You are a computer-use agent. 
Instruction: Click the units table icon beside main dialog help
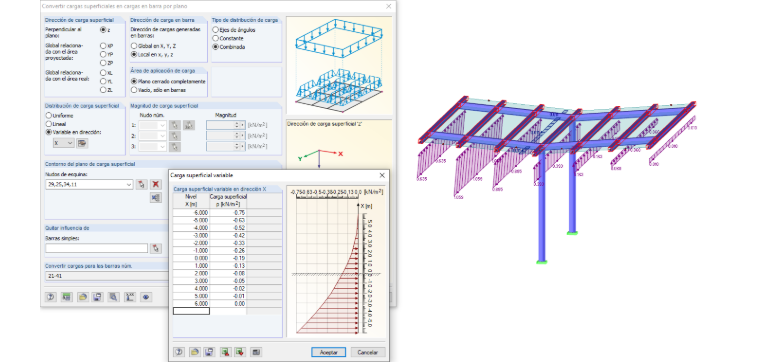pos(66,297)
